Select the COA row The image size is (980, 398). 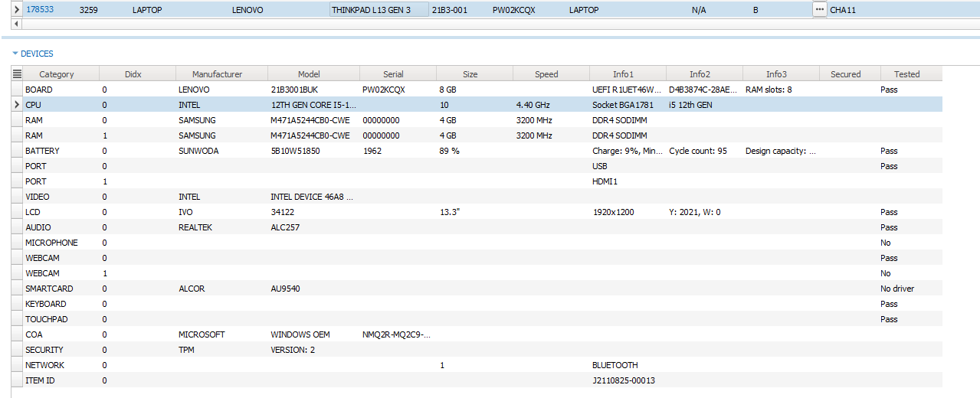point(477,334)
